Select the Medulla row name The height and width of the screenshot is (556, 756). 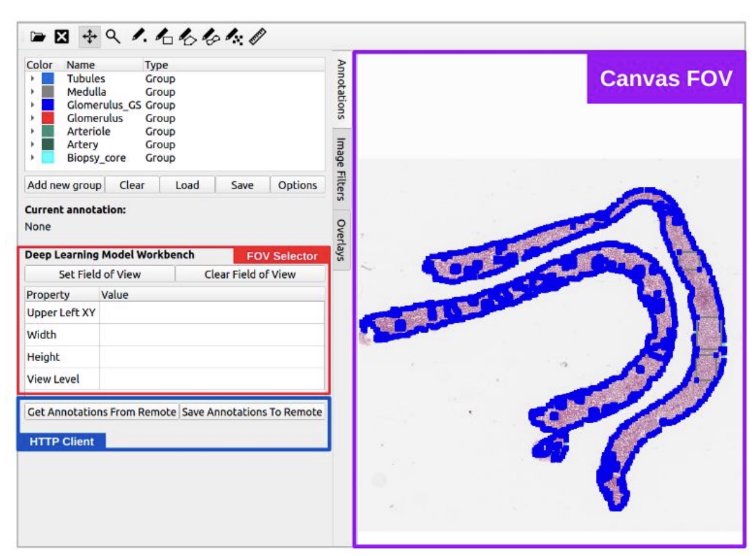click(x=87, y=92)
